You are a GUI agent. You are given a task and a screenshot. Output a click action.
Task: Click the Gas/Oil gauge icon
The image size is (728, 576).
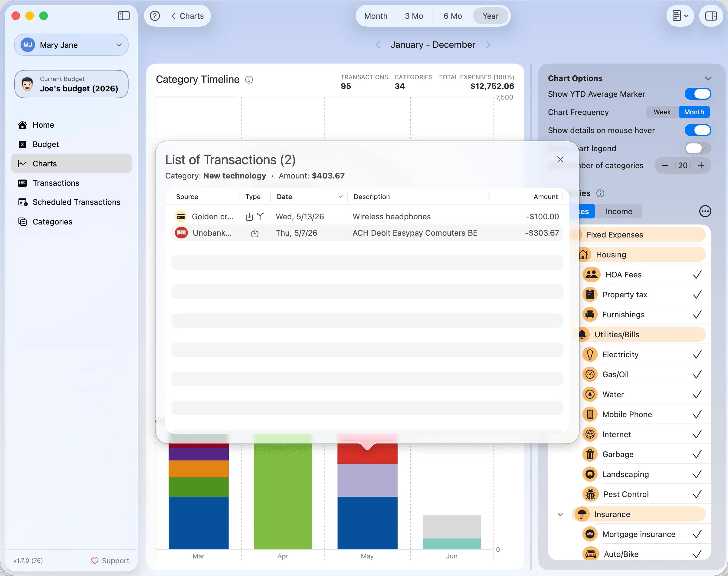point(590,374)
